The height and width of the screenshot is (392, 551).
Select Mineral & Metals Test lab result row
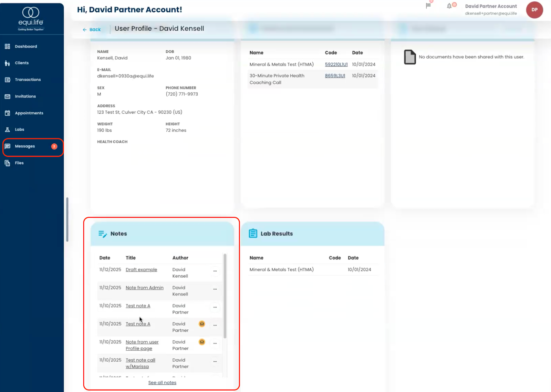(x=281, y=270)
